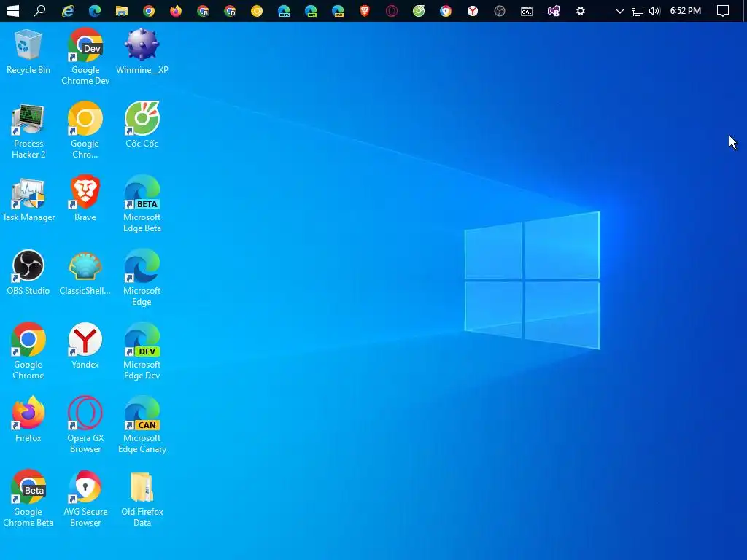Select Microsoft Edge Beta desktop shortcut
Screen dimensions: 747x560
(x=142, y=205)
